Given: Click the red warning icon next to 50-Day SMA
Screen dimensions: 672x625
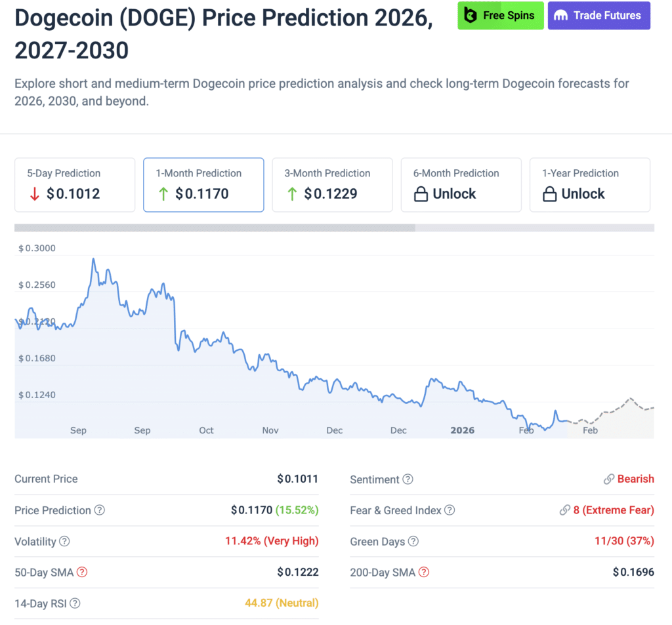Looking at the screenshot, I should (82, 572).
